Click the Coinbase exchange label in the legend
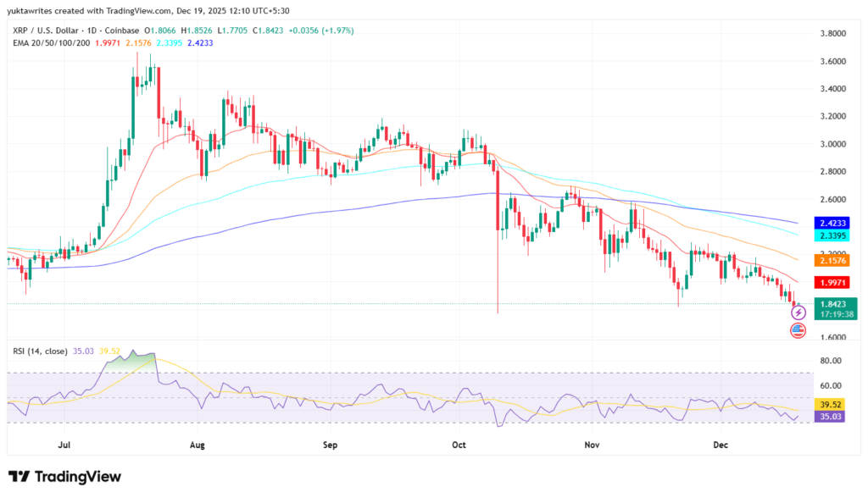Viewport: 868px width, 498px height. pyautogui.click(x=121, y=32)
